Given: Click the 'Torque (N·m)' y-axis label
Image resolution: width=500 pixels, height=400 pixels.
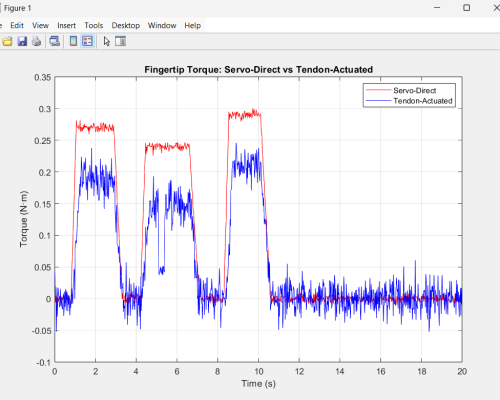Looking at the screenshot, I should [x=24, y=219].
